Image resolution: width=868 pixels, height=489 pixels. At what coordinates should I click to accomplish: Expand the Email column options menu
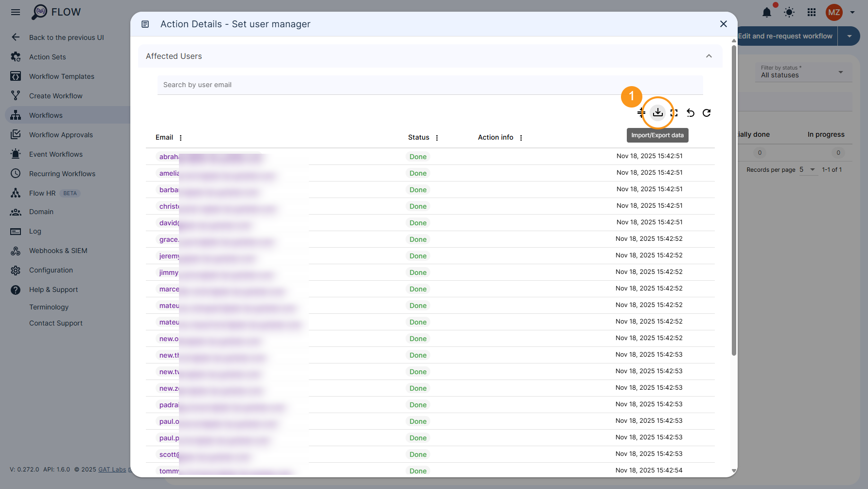click(x=180, y=137)
